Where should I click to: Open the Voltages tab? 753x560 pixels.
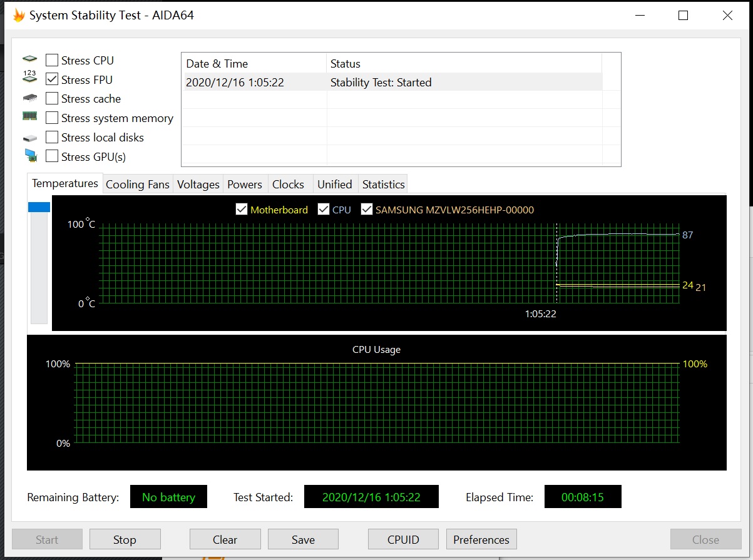pyautogui.click(x=198, y=184)
